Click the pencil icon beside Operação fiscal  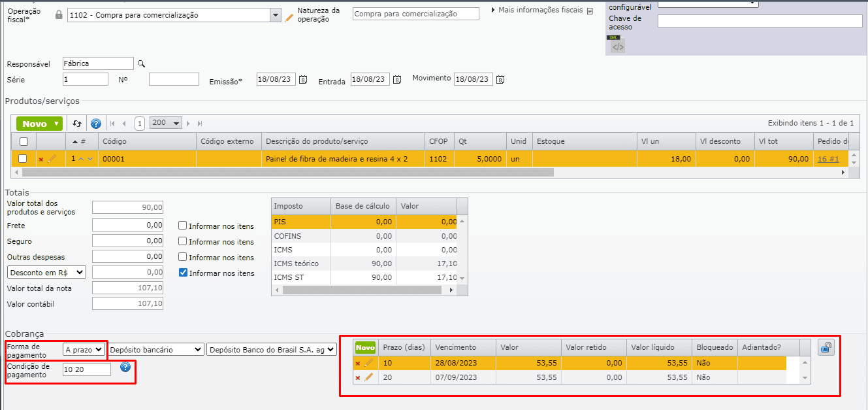(289, 17)
